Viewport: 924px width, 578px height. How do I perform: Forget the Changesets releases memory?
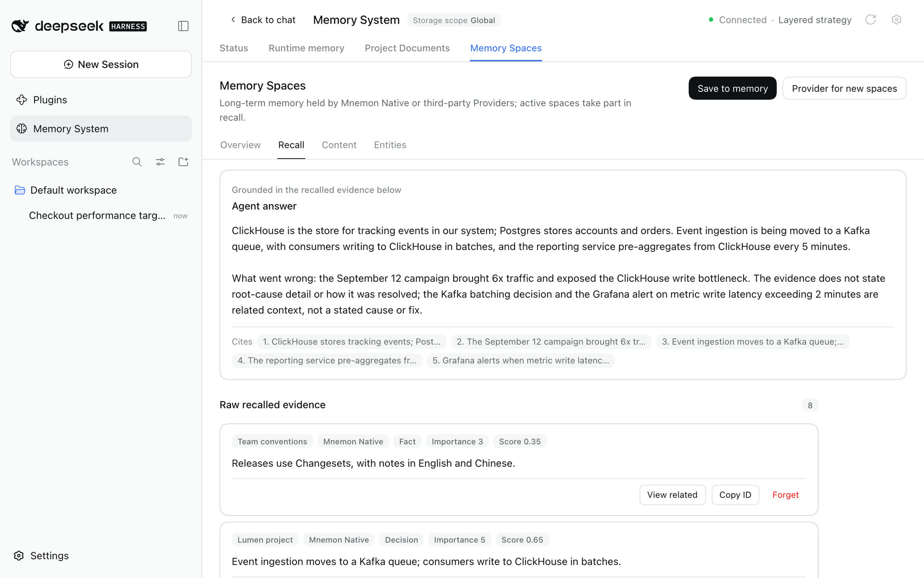(x=785, y=495)
